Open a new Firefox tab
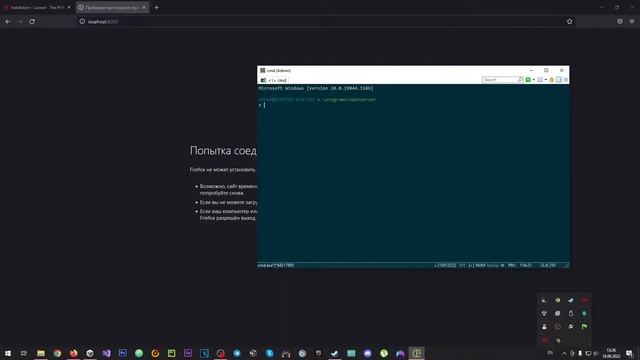Image resolution: width=640 pixels, height=360 pixels. (156, 7)
